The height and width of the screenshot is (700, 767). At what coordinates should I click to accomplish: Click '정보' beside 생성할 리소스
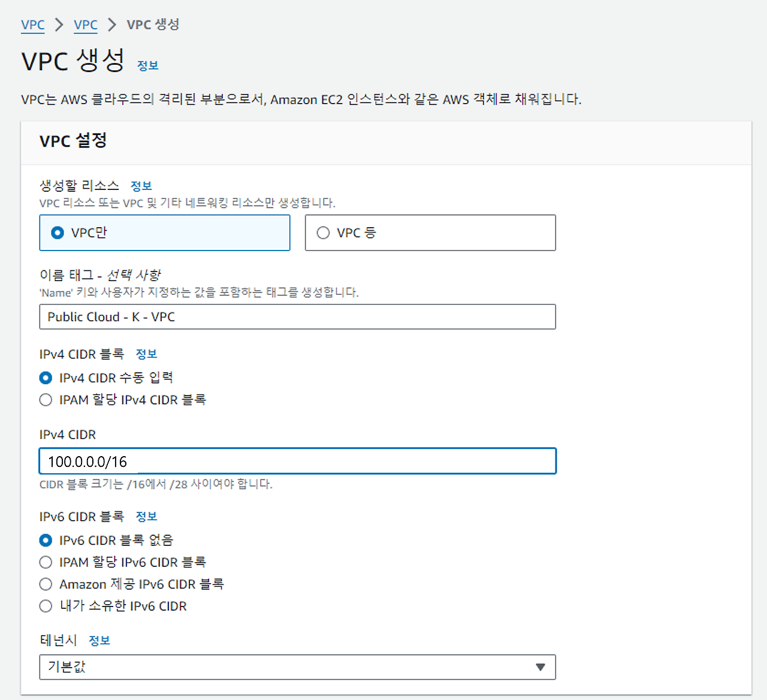pyautogui.click(x=141, y=186)
